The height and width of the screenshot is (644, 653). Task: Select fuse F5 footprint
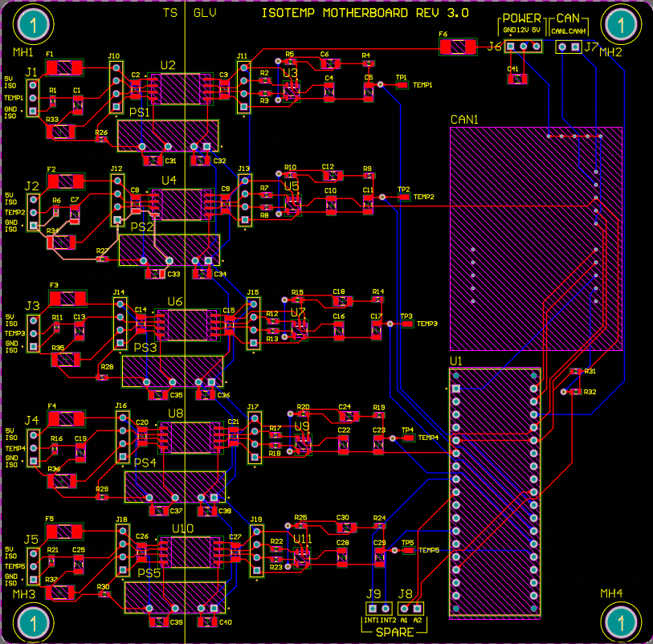click(x=64, y=532)
